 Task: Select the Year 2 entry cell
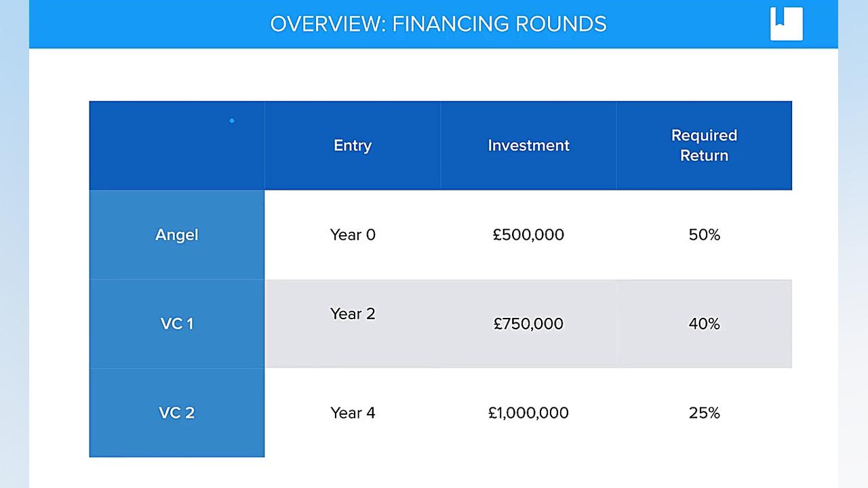pos(353,314)
